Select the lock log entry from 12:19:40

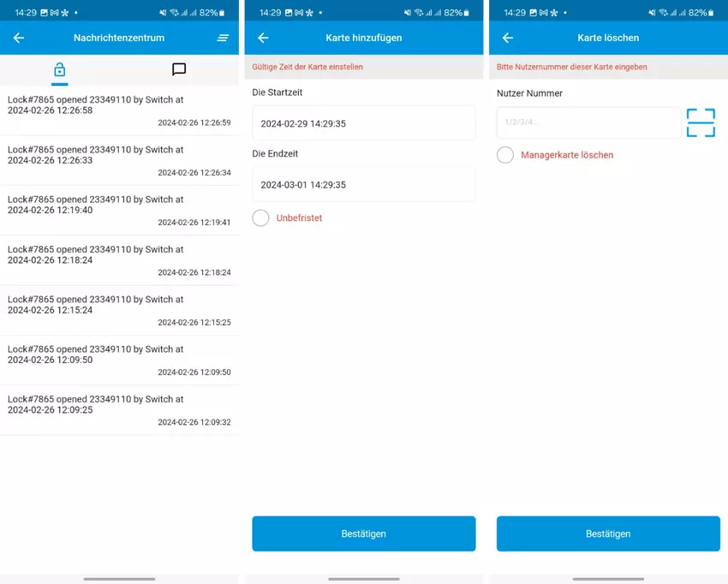(119, 211)
